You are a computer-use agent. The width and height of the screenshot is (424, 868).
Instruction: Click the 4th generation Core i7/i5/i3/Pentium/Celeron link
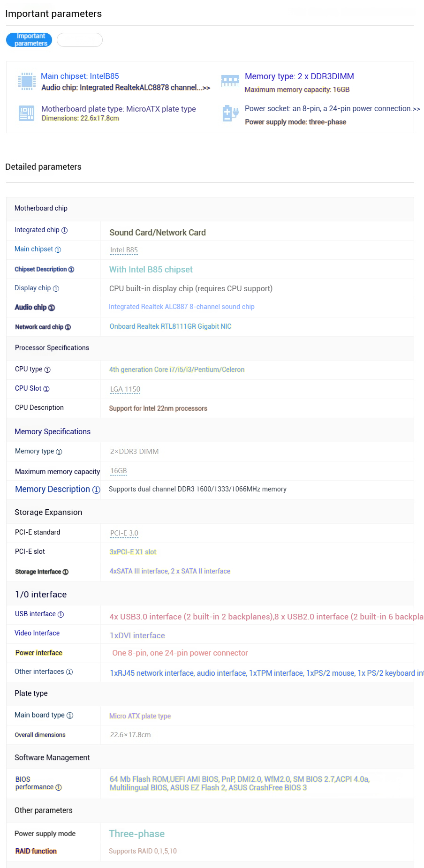pos(177,370)
